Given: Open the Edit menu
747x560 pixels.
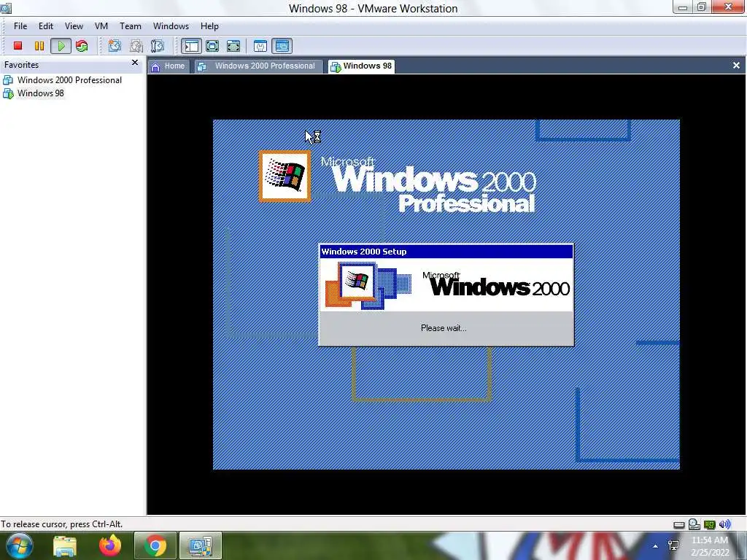Looking at the screenshot, I should tap(46, 26).
